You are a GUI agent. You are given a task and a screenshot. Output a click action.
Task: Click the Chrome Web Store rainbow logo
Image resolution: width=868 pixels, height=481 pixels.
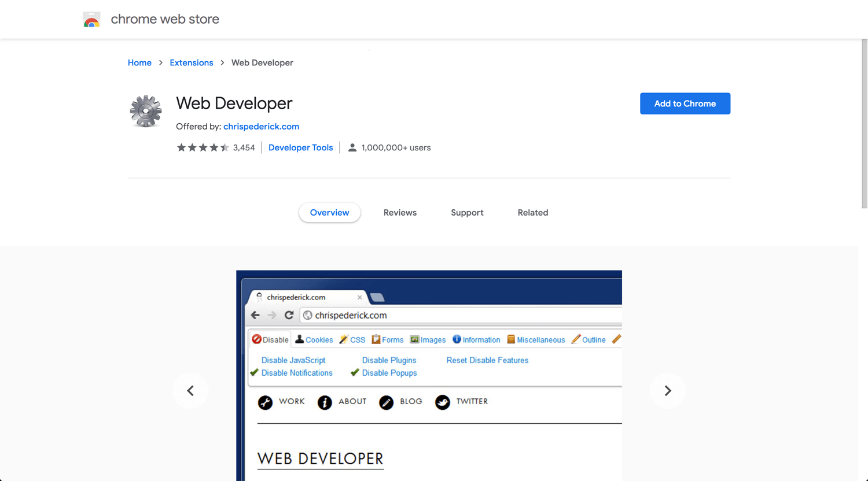point(91,20)
